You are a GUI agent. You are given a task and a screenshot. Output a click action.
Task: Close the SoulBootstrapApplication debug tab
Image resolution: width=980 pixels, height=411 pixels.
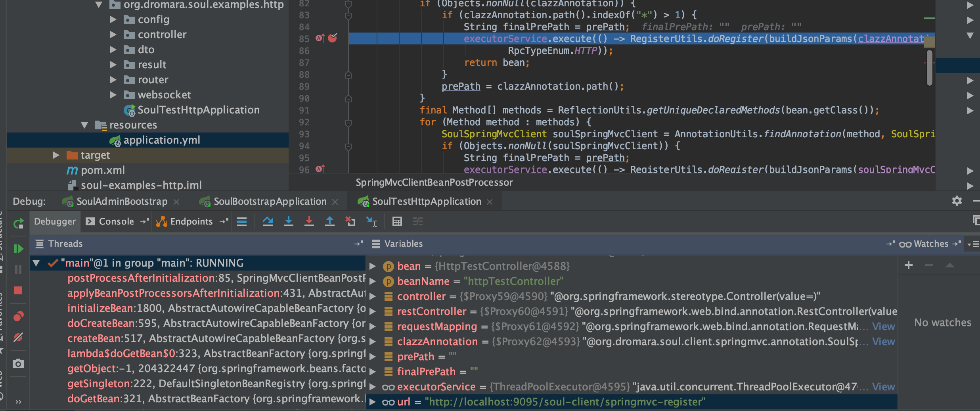point(335,202)
